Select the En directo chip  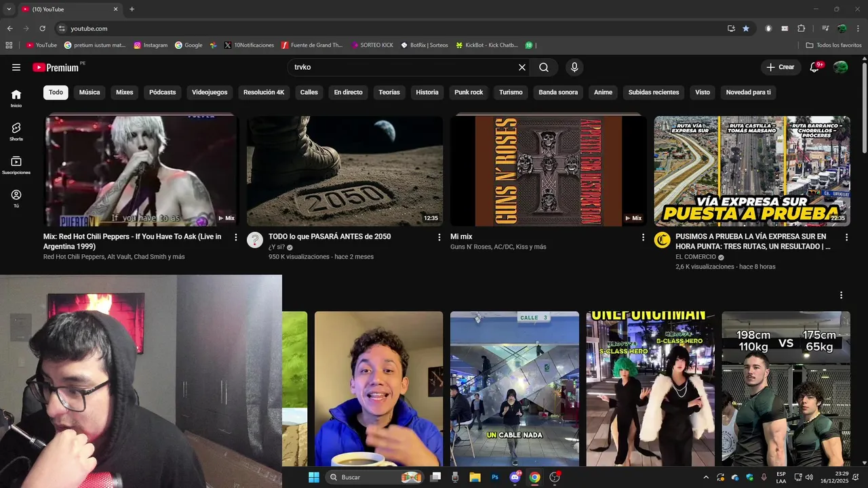tap(349, 92)
